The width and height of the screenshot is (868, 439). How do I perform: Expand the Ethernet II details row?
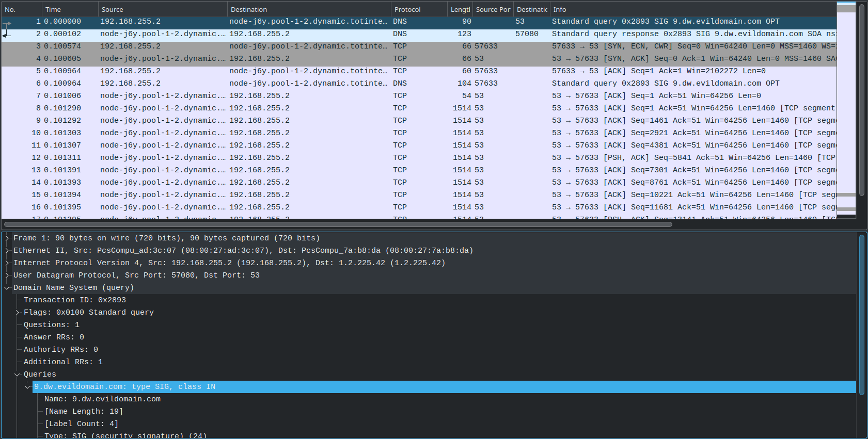pos(7,251)
